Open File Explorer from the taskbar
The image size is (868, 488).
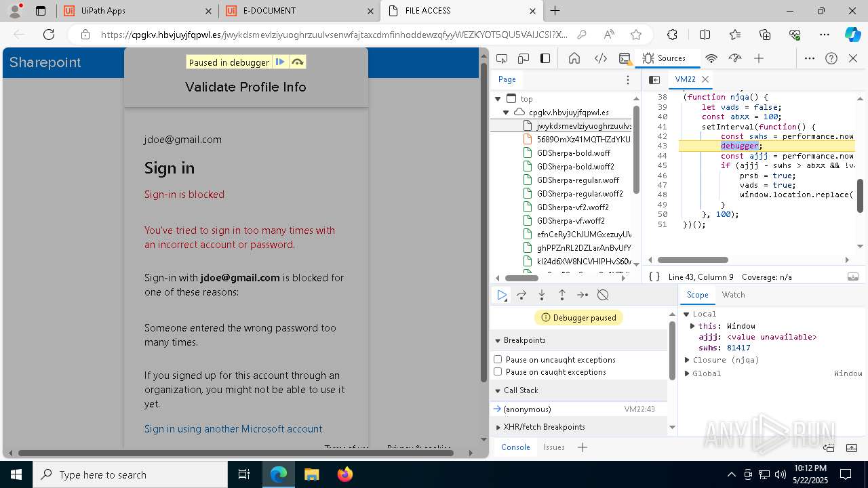pos(312,474)
